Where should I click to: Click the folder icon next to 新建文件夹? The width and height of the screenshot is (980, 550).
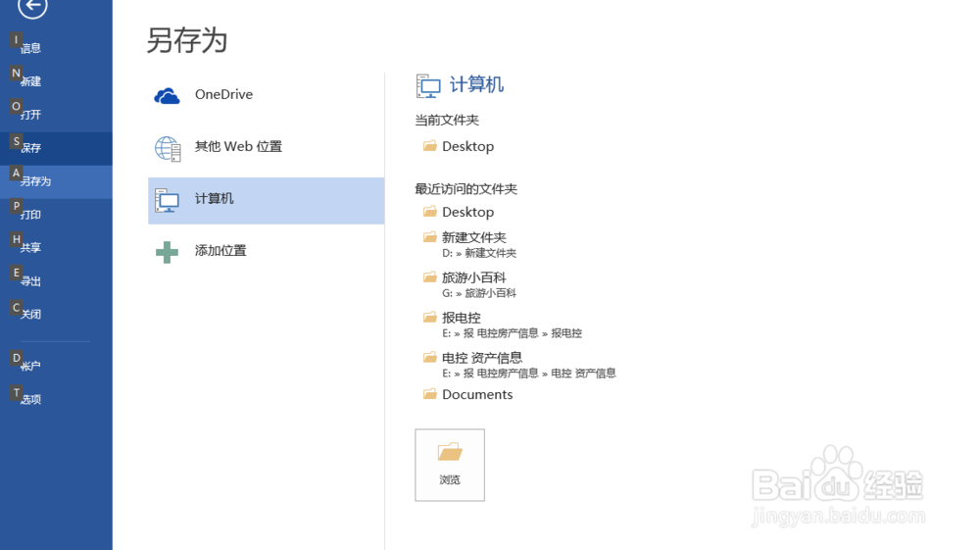(430, 237)
